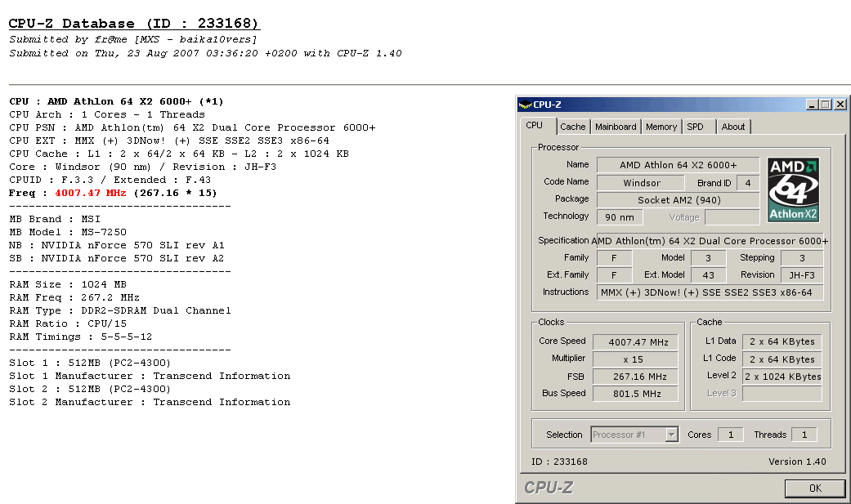The image size is (851, 504).
Task: Click the 'RAM Timings : 5-5-5-12' line
Action: click(x=81, y=337)
